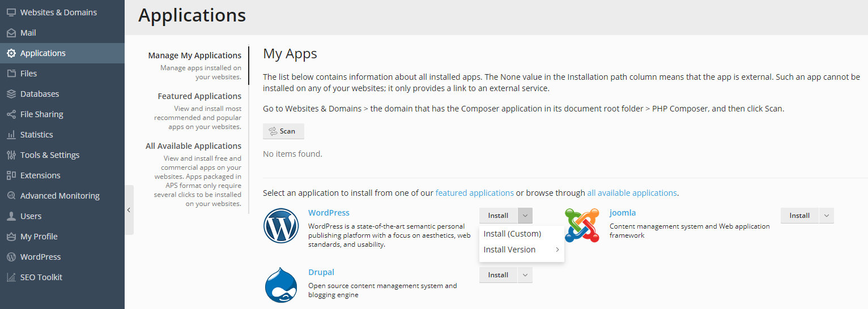868x309 pixels.
Task: Collapse the WordPress Install dropdown arrow
Action: click(525, 216)
